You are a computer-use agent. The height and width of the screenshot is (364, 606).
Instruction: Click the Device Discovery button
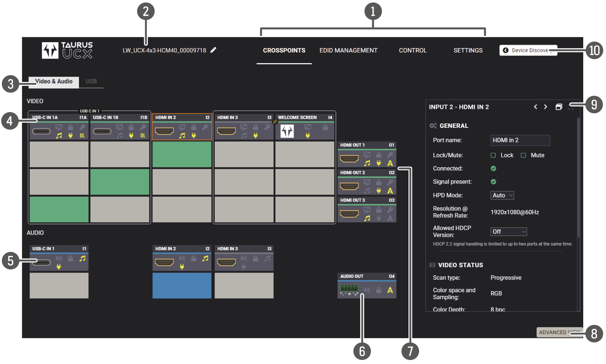528,50
